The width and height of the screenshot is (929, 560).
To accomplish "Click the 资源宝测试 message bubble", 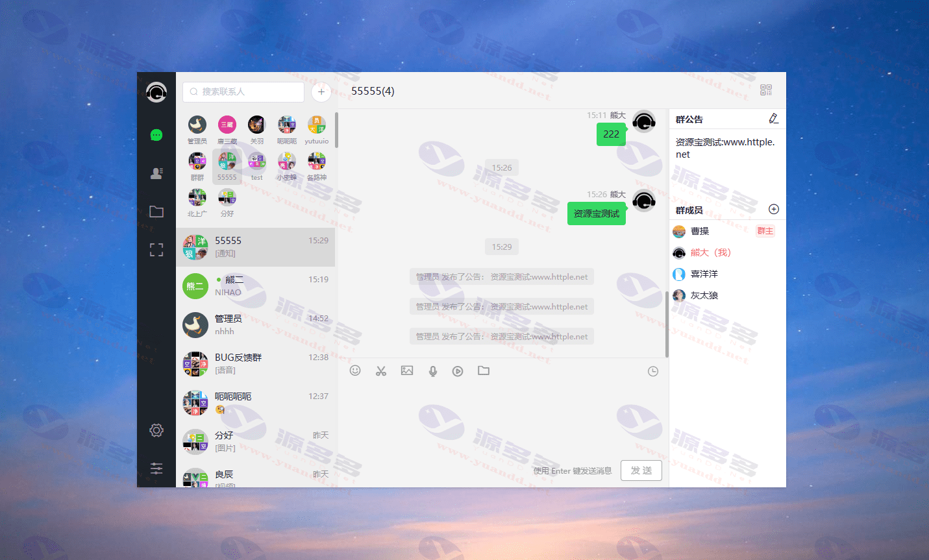I will [x=597, y=213].
